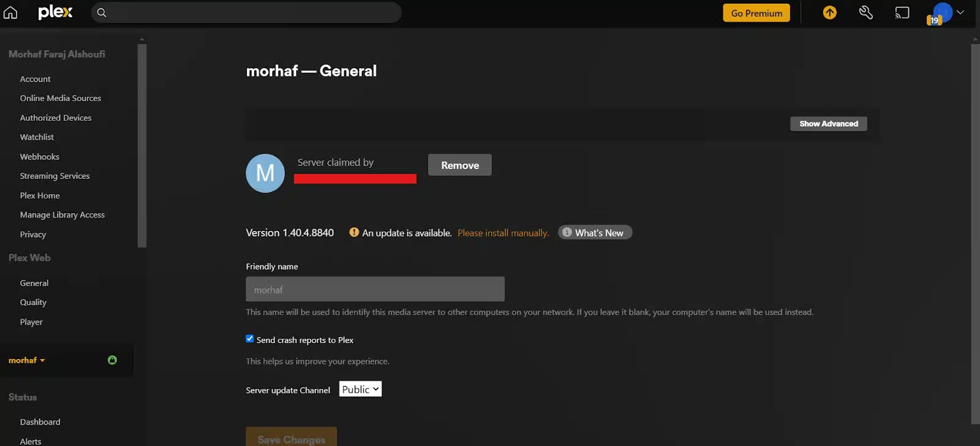Open the update arrow notification icon
Image resolution: width=980 pixels, height=446 pixels.
[829, 12]
